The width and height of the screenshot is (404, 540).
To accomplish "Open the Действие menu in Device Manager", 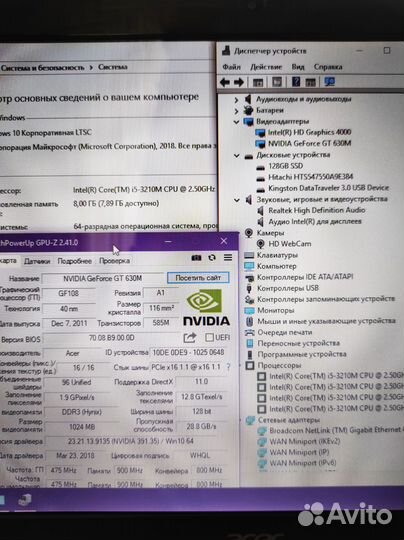I will [x=266, y=67].
